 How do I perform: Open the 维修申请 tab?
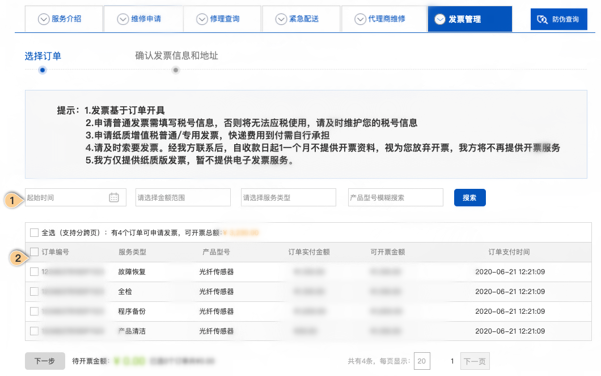pyautogui.click(x=143, y=18)
